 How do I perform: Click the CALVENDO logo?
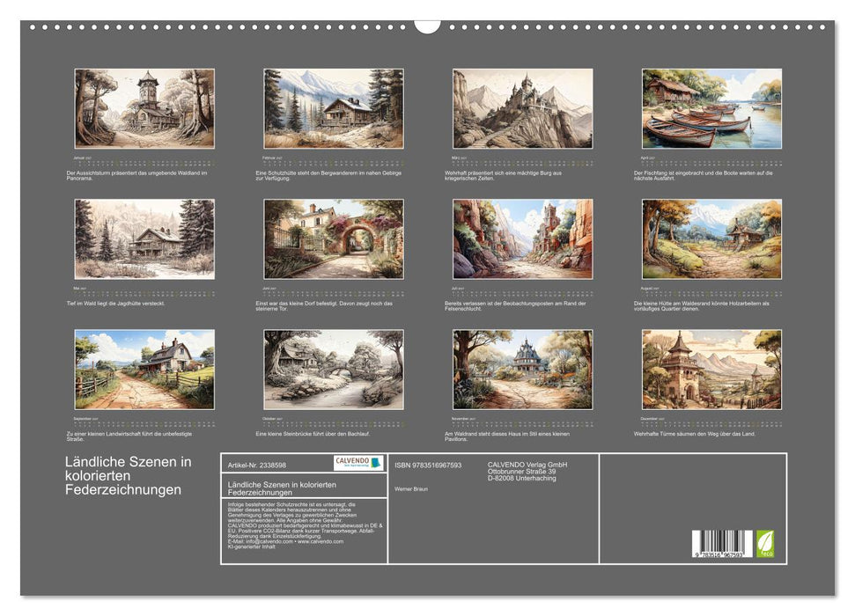[358, 463]
